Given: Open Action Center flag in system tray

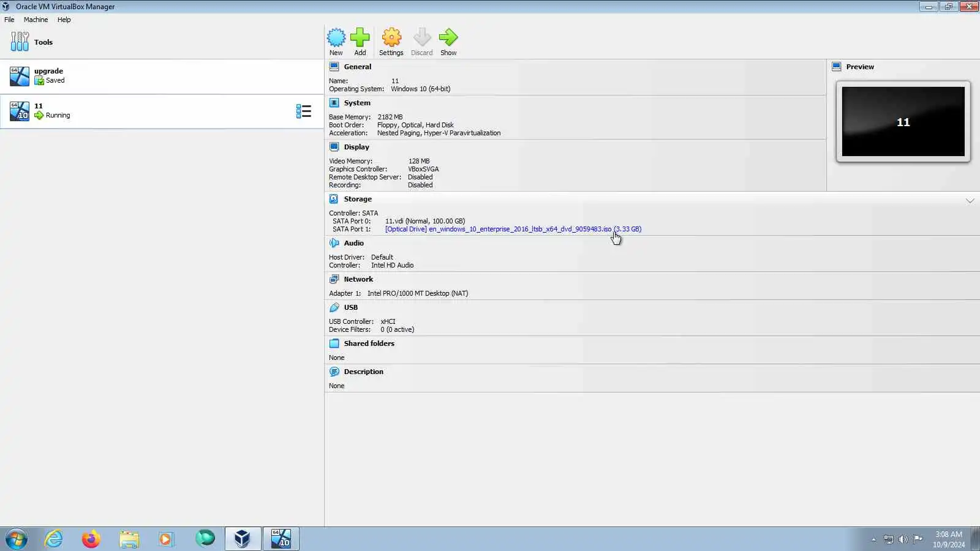Looking at the screenshot, I should (x=918, y=539).
